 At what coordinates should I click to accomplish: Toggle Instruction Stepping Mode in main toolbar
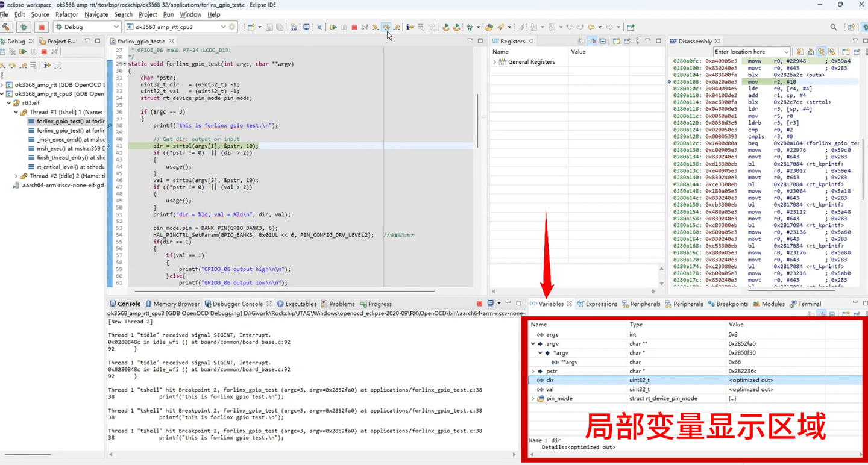click(x=410, y=27)
